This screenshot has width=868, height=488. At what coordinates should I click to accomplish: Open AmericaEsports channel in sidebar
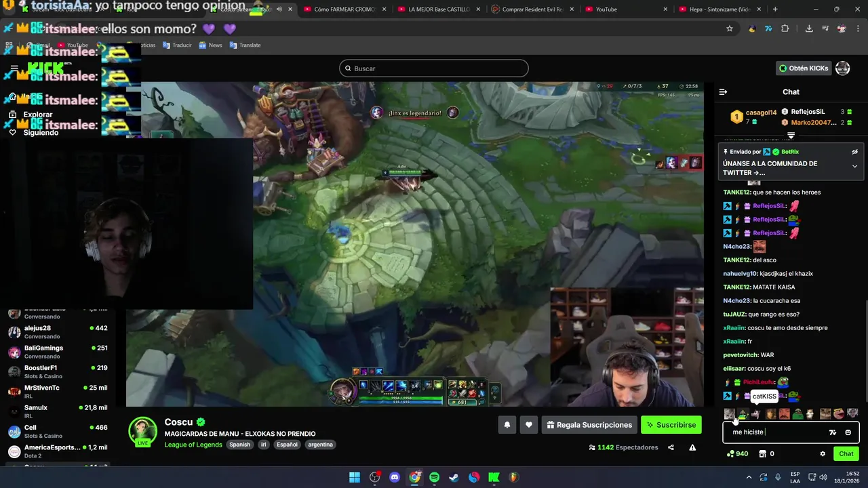(x=58, y=451)
